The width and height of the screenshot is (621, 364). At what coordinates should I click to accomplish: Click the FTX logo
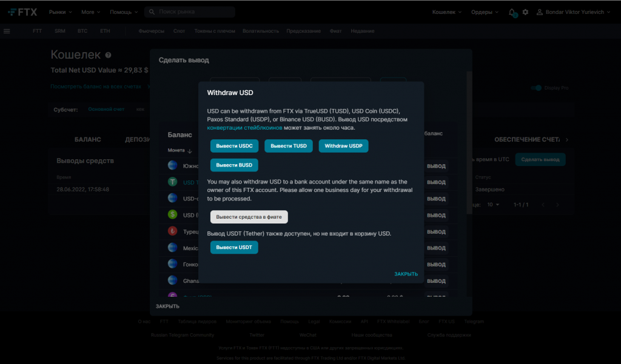point(22,12)
